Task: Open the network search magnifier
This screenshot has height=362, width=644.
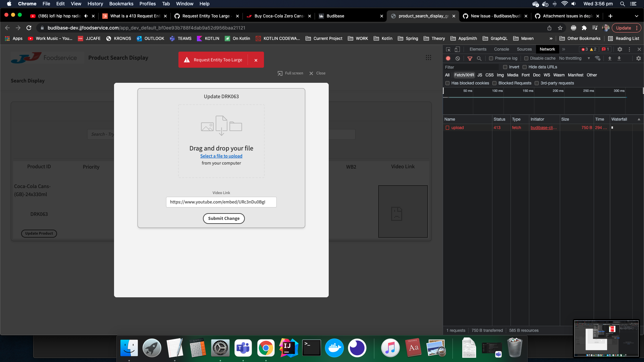Action: click(479, 58)
